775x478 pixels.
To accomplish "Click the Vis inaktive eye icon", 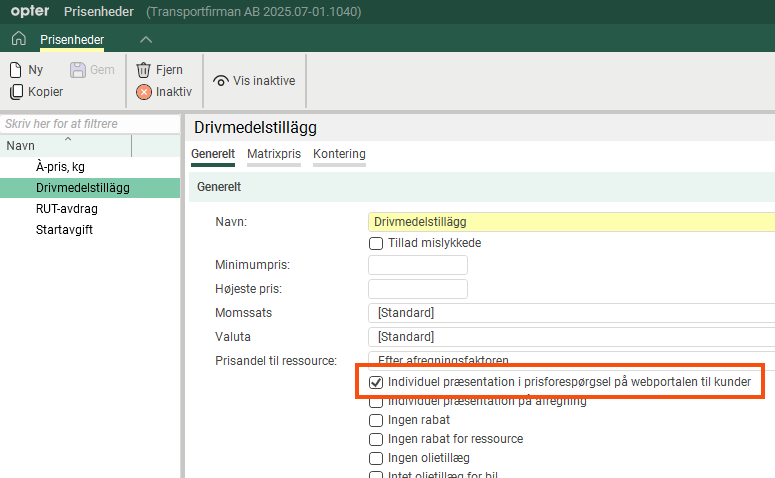I will click(221, 81).
